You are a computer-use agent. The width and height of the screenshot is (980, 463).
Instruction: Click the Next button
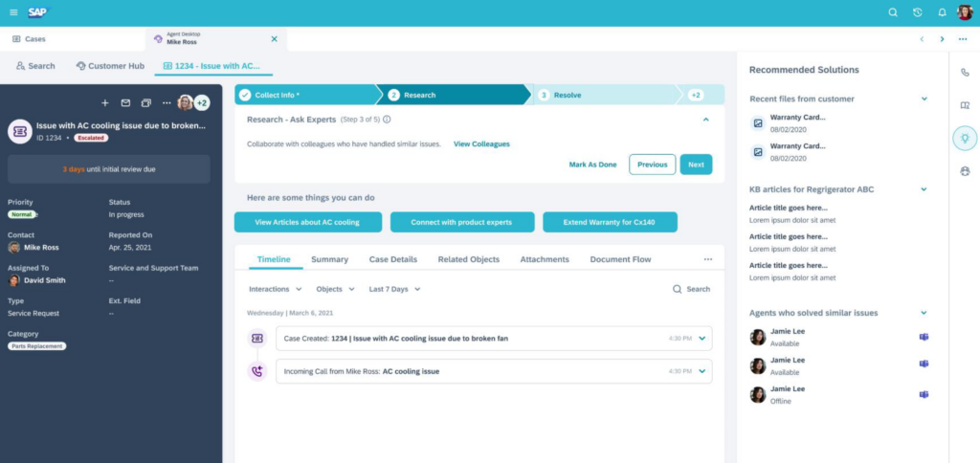click(x=696, y=165)
